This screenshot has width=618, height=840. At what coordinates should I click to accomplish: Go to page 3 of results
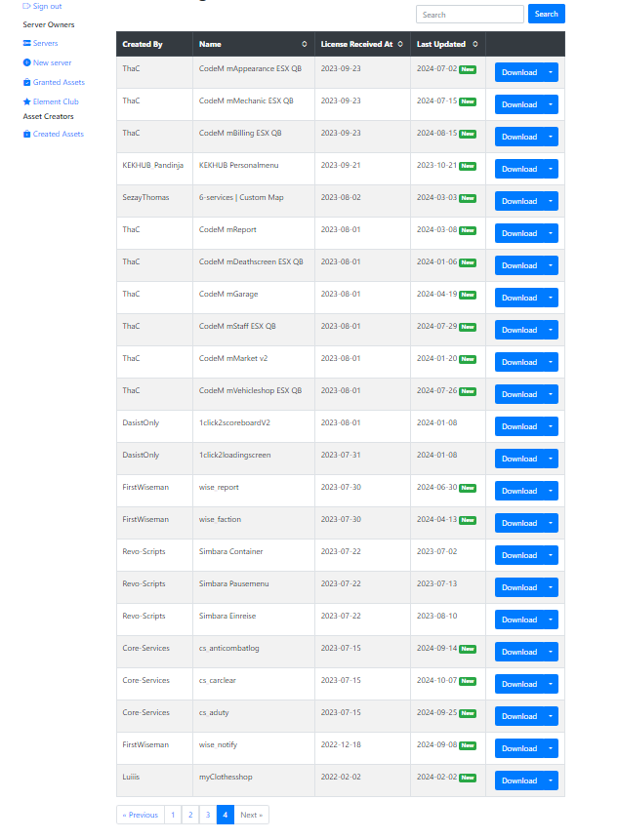(x=208, y=815)
